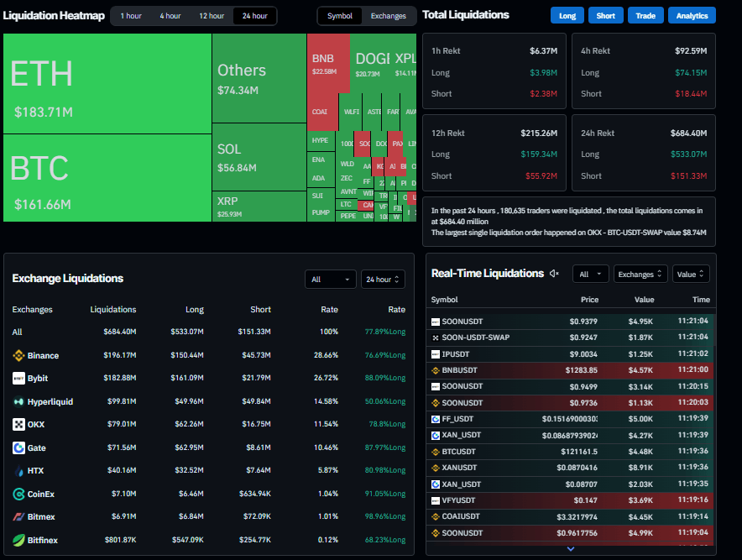This screenshot has height=560, width=742.
Task: Click the Bybit logo icon
Action: [x=18, y=379]
